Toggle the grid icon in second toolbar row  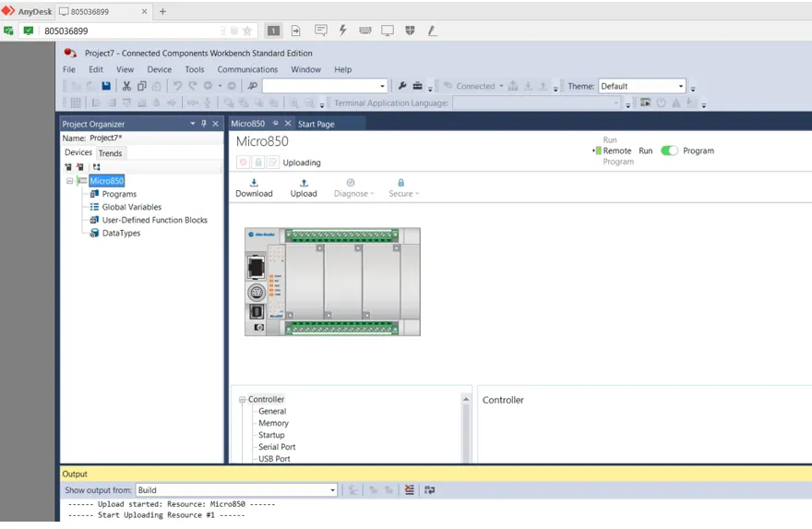pos(76,102)
